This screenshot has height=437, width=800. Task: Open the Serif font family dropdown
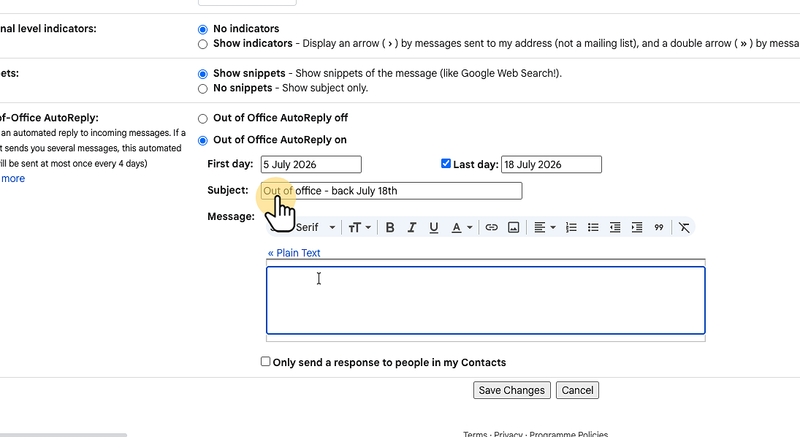pos(315,227)
